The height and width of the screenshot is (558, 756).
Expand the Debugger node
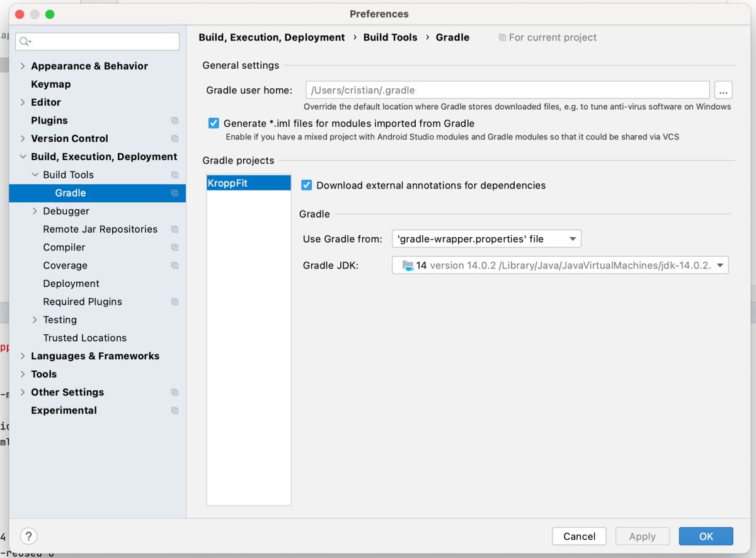[35, 211]
